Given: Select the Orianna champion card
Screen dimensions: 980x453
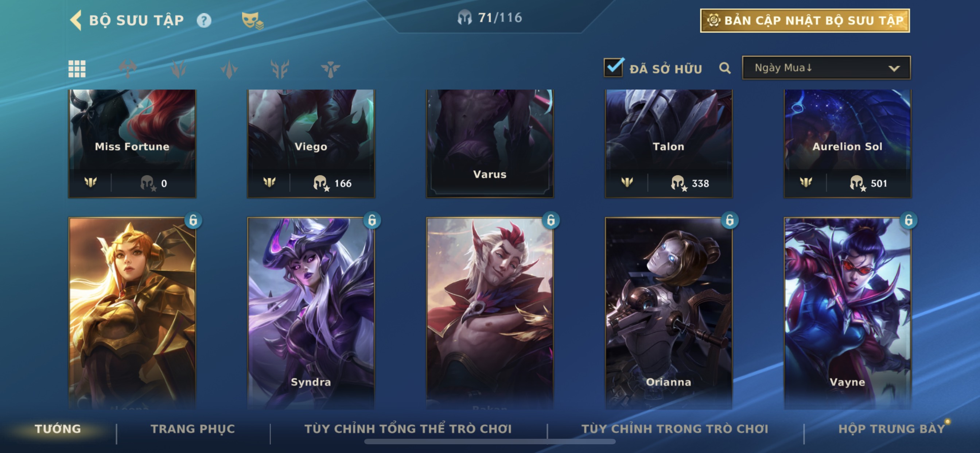Looking at the screenshot, I should (668, 313).
